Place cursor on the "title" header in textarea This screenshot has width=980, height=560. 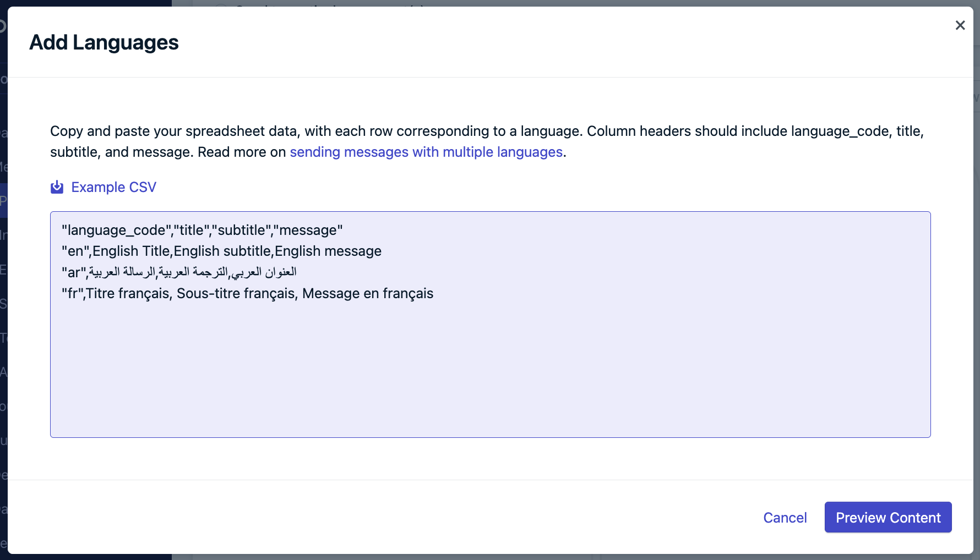click(192, 230)
